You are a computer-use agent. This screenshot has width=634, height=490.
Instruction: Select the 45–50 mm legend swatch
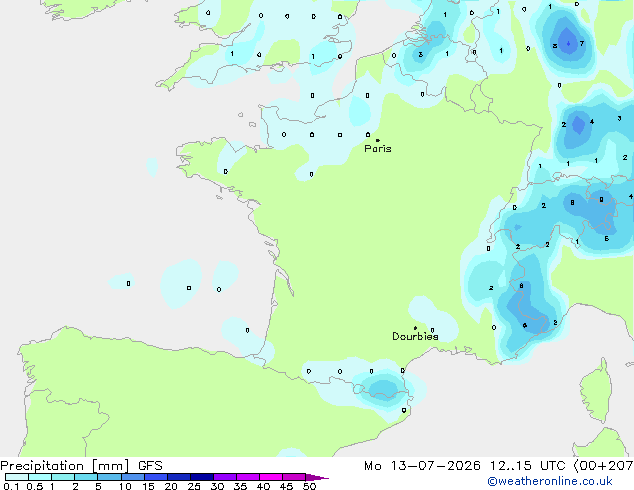pos(294,477)
